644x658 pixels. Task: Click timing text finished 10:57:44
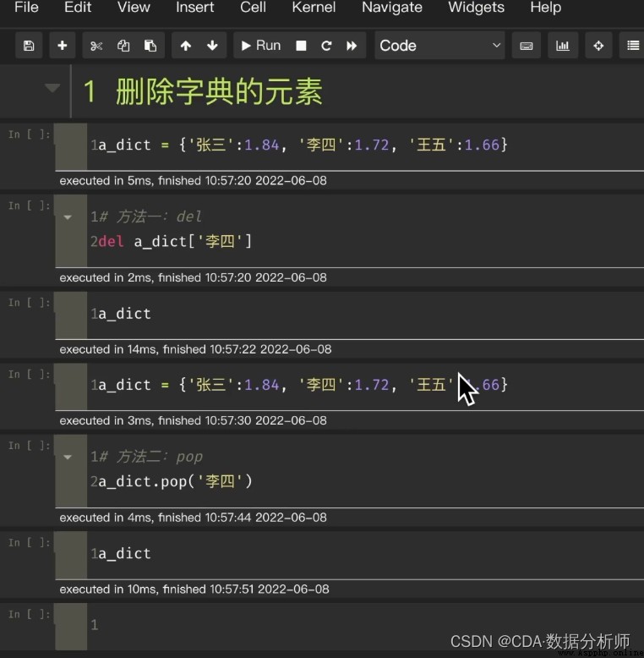point(243,518)
